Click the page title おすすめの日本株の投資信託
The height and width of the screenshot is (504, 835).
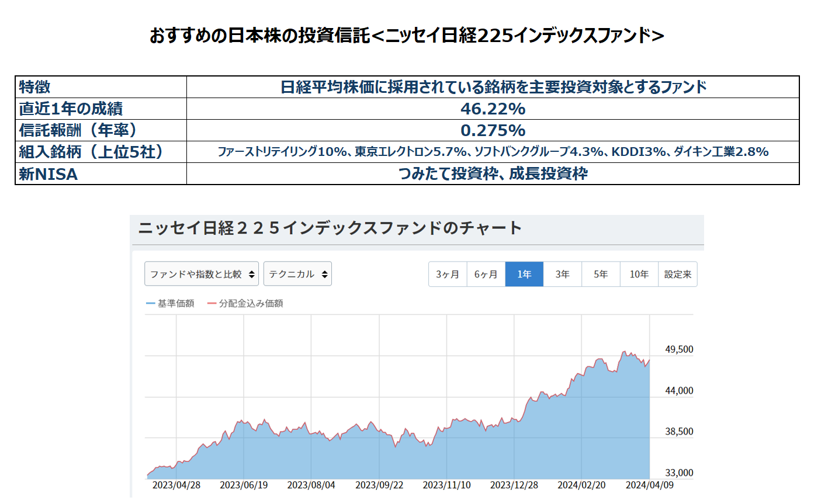tap(407, 36)
